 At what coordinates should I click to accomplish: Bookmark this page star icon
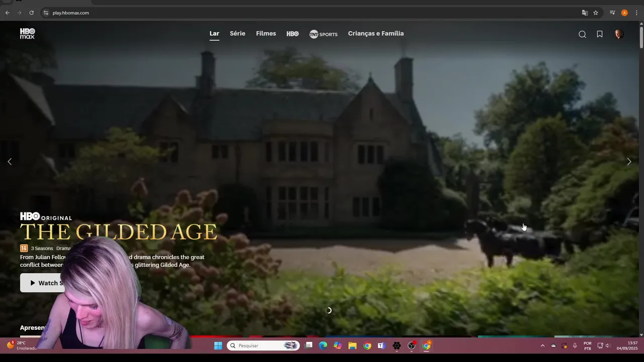[596, 13]
